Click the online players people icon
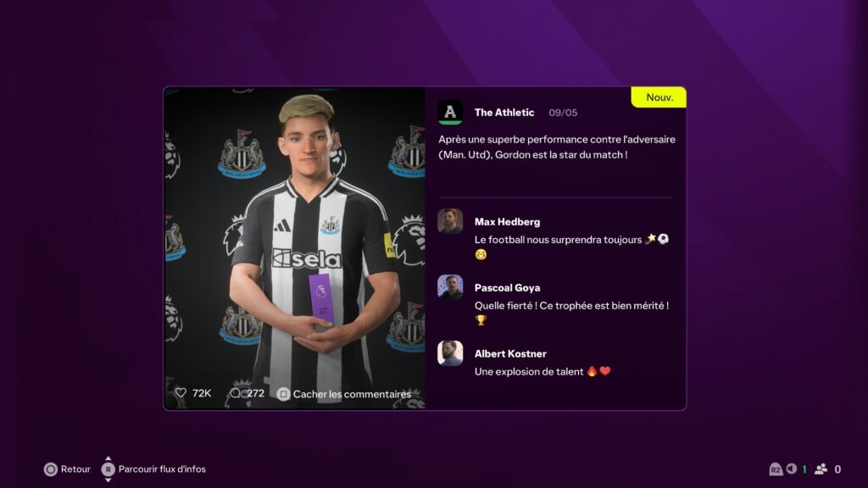This screenshot has height=488, width=868. click(x=821, y=469)
